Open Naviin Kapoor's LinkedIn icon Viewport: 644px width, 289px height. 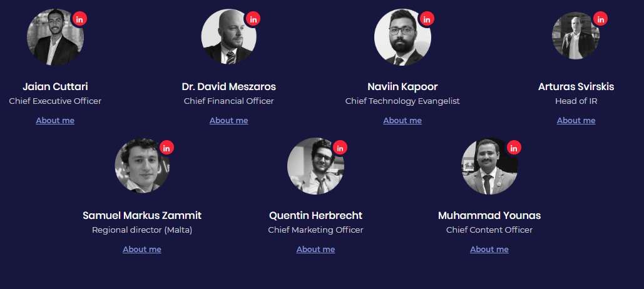427,19
